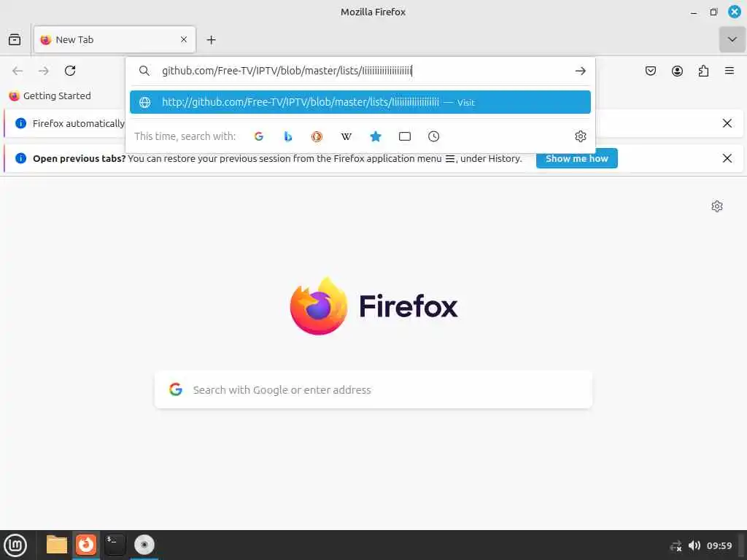Viewport: 747px width, 560px height.
Task: Go to the typed address arrow
Action: [580, 71]
